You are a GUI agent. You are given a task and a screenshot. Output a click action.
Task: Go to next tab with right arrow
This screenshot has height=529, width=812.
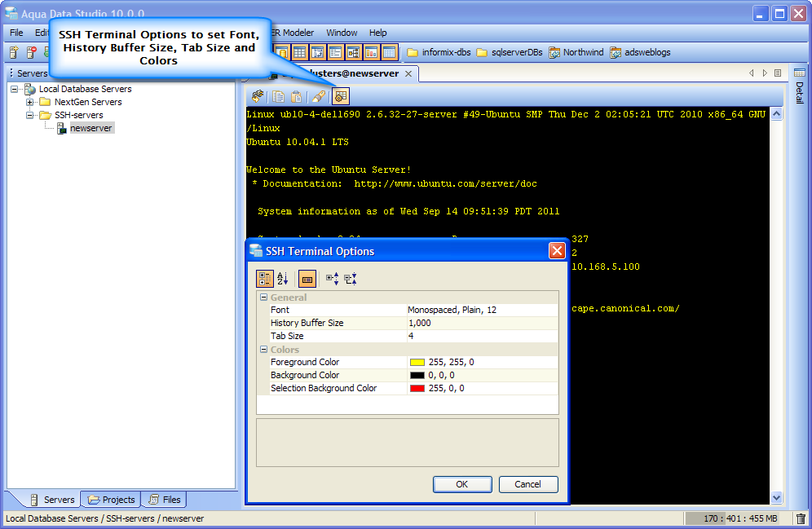(x=765, y=73)
